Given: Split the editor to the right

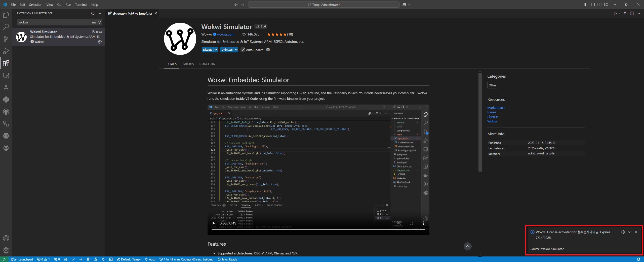Looking at the screenshot, I should click(632, 13).
